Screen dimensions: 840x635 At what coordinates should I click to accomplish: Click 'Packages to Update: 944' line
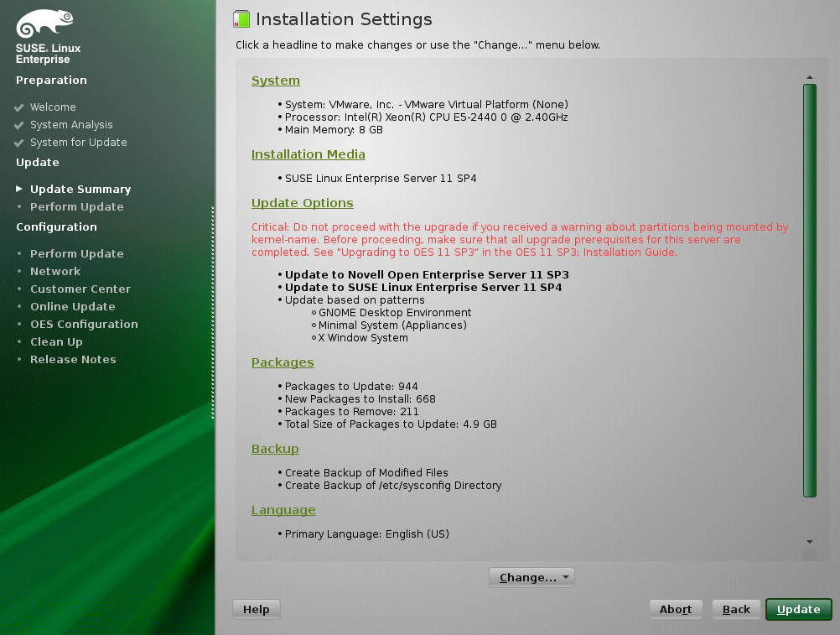click(x=351, y=387)
